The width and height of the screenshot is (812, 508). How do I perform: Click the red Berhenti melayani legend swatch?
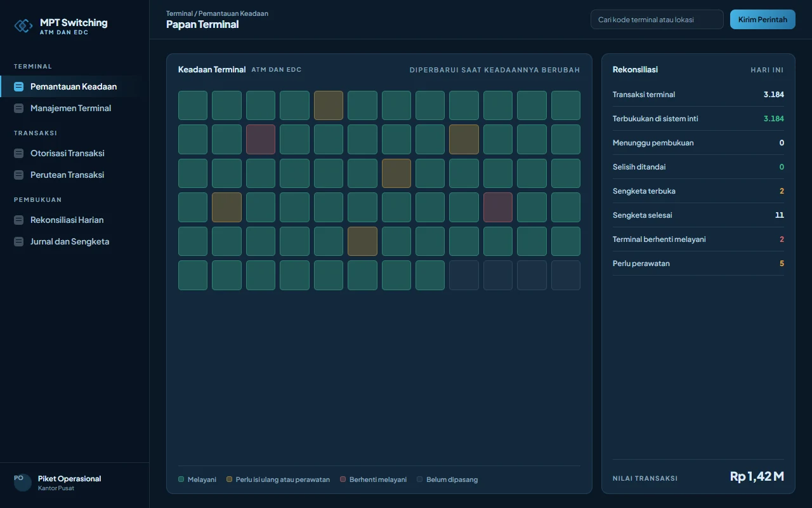(343, 479)
